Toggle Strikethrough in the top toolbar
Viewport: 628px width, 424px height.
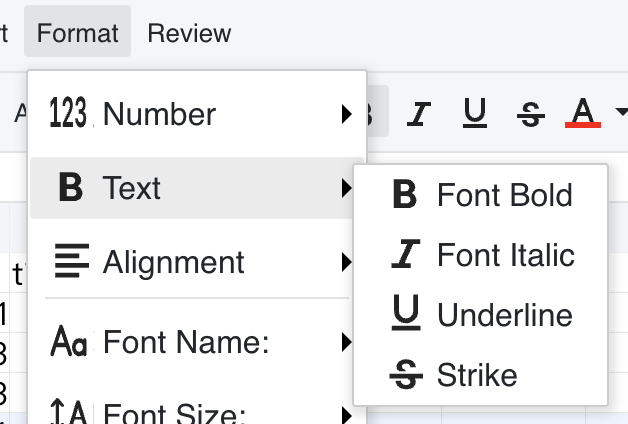[x=530, y=114]
